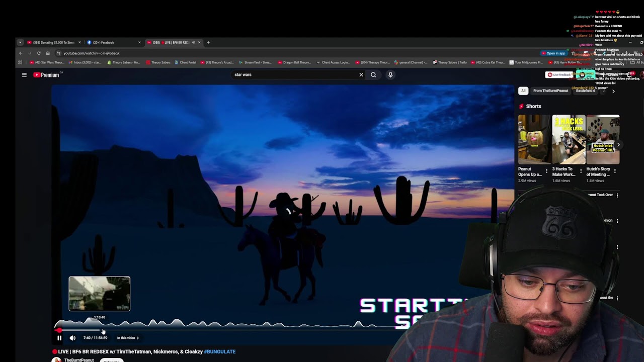The height and width of the screenshot is (362, 644).
Task: Click the 'Open in app' button
Action: pyautogui.click(x=553, y=53)
